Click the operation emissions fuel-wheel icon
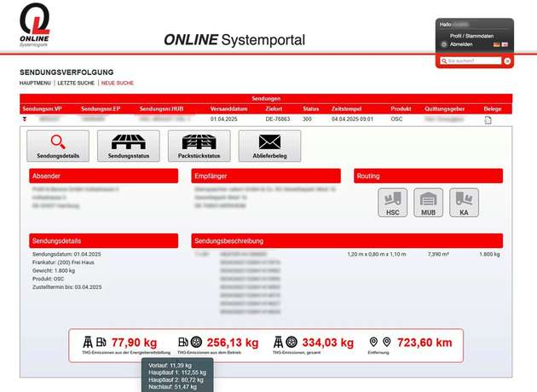 click(190, 342)
